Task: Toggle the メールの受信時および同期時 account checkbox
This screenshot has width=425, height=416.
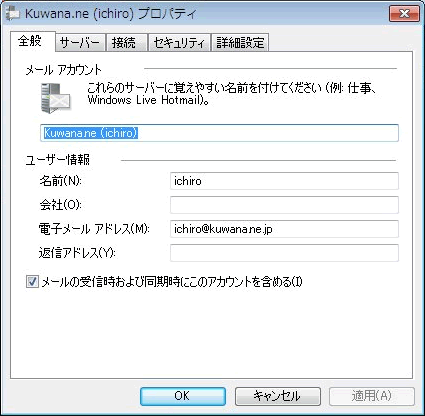Action: click(x=32, y=282)
